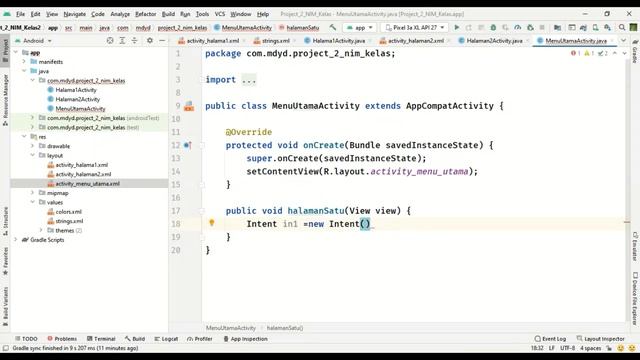Collapse the app module tree node
This screenshot has height=360, width=640.
click(x=16, y=52)
